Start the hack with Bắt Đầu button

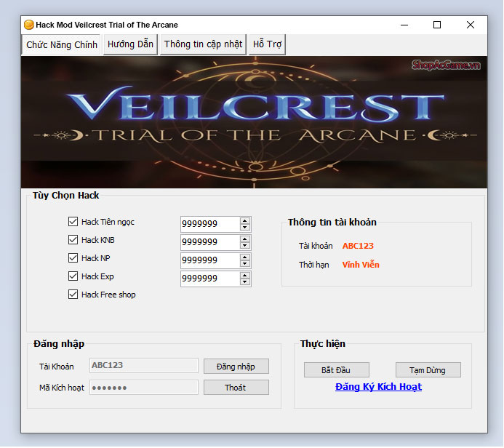tap(336, 370)
